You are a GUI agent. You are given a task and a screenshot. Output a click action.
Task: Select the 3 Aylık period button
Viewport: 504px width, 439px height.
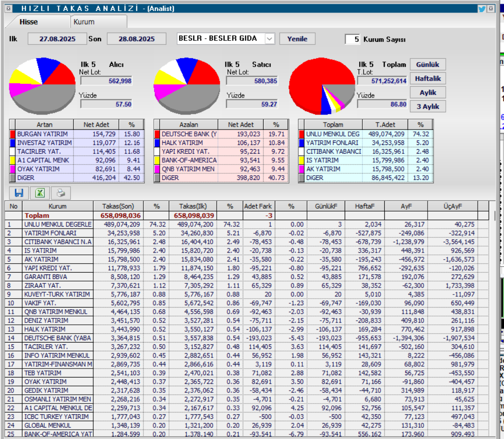[x=428, y=106]
